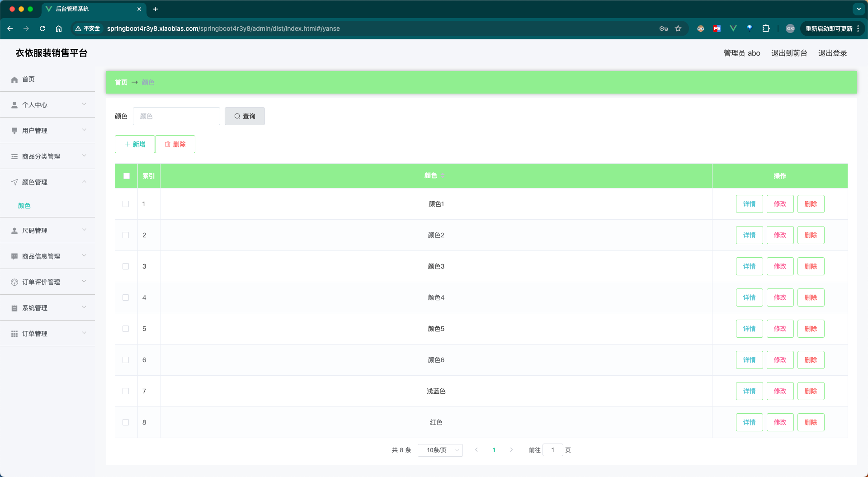
Task: Collapse the 颜色管理 sidebar menu
Action: point(47,182)
